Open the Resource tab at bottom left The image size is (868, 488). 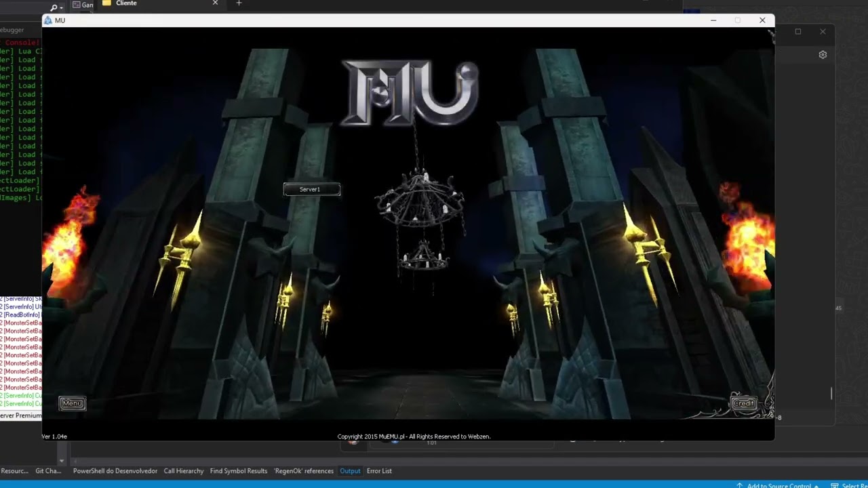pos(14,471)
